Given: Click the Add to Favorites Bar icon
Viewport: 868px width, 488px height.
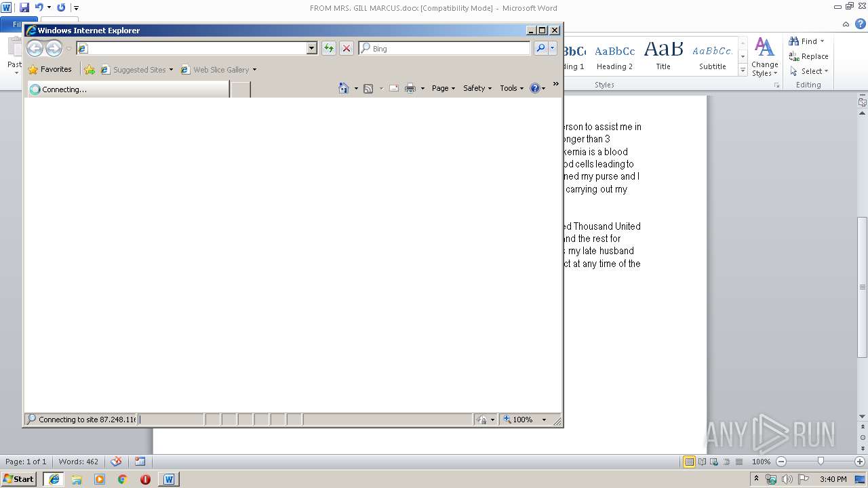Looking at the screenshot, I should coord(90,69).
